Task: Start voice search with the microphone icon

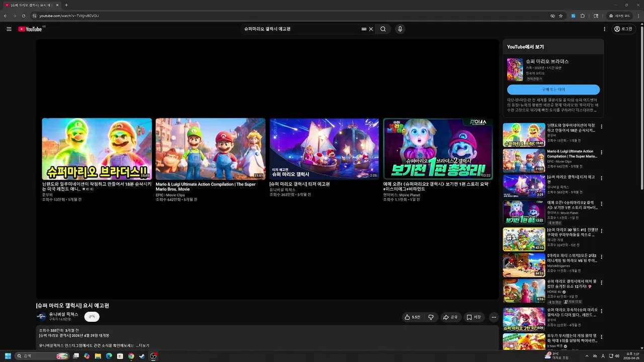Action: [x=400, y=29]
